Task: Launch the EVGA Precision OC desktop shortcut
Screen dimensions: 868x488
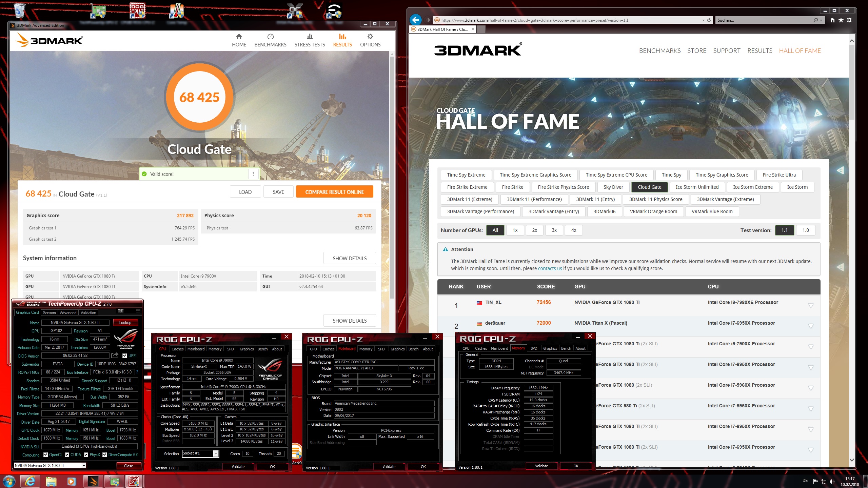Action: 294,10
